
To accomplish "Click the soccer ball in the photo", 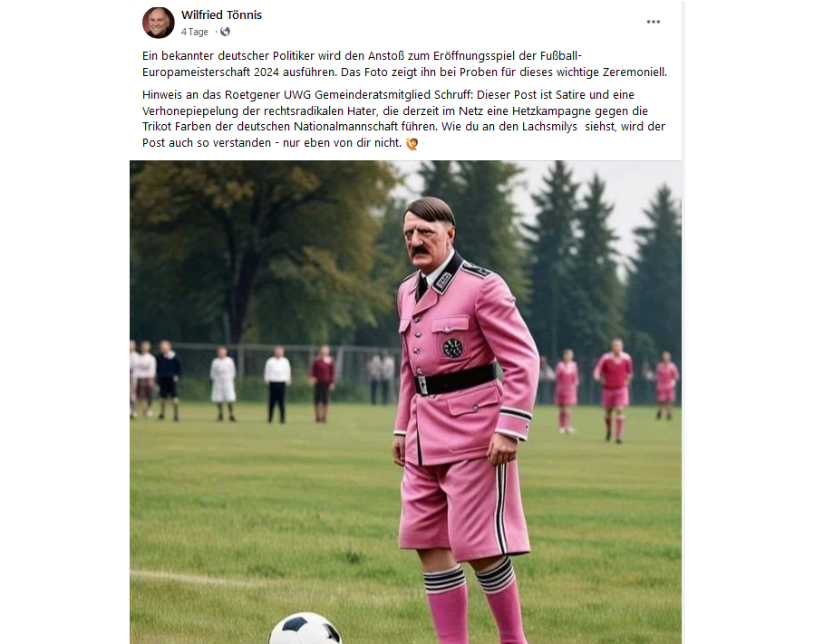I will (x=305, y=629).
